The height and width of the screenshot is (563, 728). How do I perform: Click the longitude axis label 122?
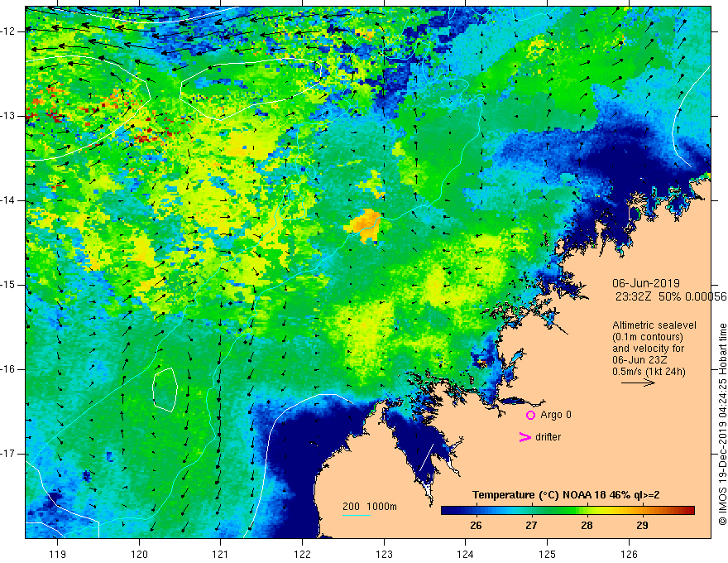click(x=302, y=554)
